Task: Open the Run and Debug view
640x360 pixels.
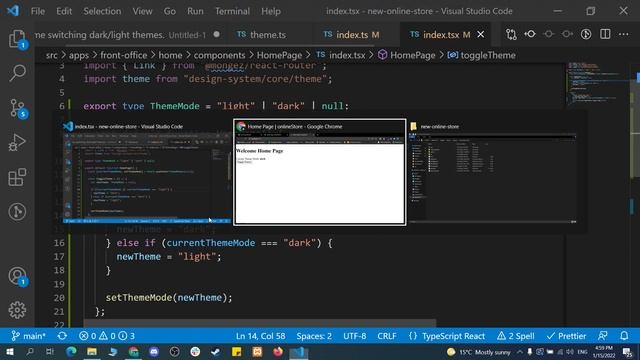Action: (x=17, y=142)
